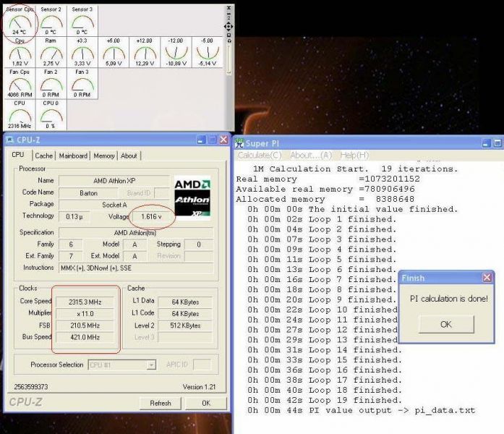
Task: Switch to the CPU tab in CPU-Z
Action: click(18, 155)
